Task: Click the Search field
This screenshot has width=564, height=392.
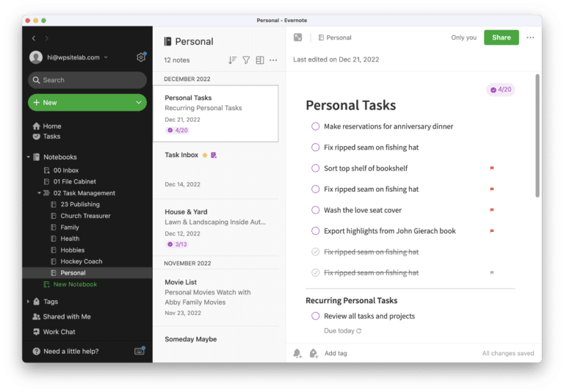Action: tap(87, 80)
